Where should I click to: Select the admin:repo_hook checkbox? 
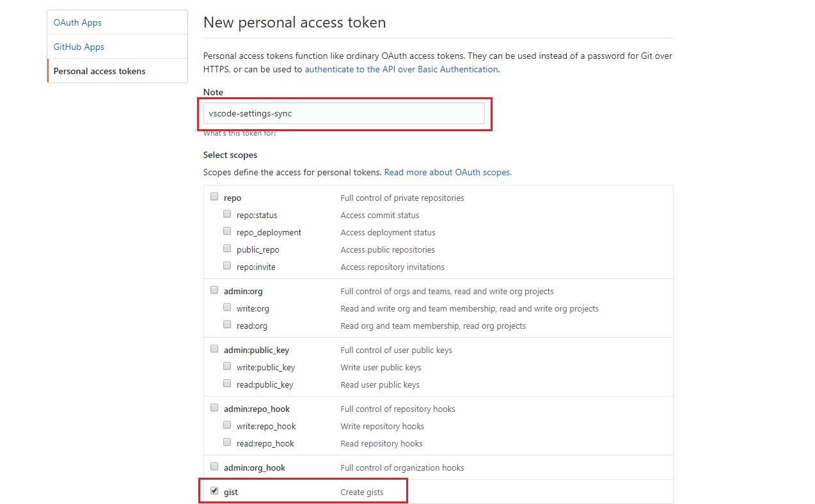pyautogui.click(x=214, y=408)
